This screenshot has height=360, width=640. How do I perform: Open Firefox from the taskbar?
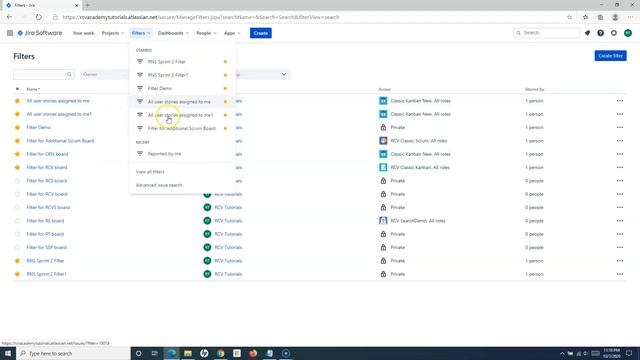253,353
